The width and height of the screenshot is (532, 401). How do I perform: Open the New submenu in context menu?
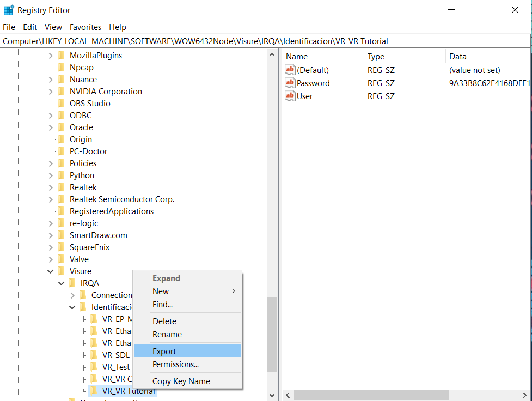coord(187,291)
